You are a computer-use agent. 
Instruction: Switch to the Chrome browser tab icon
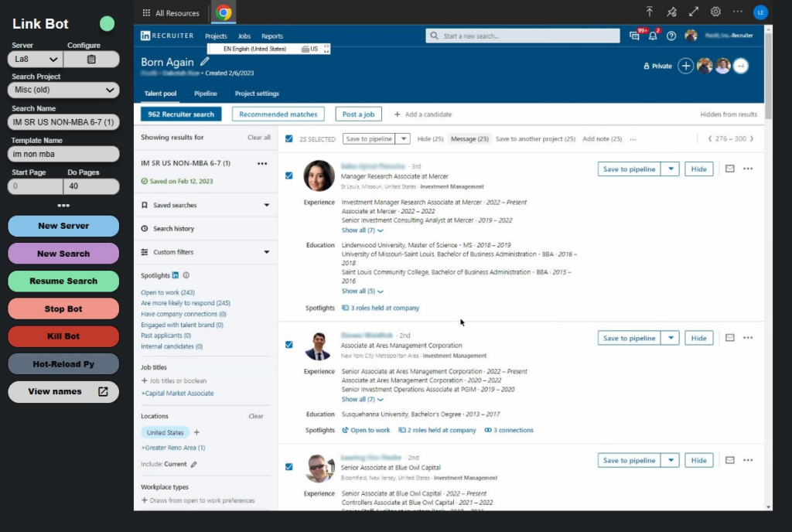(x=224, y=12)
